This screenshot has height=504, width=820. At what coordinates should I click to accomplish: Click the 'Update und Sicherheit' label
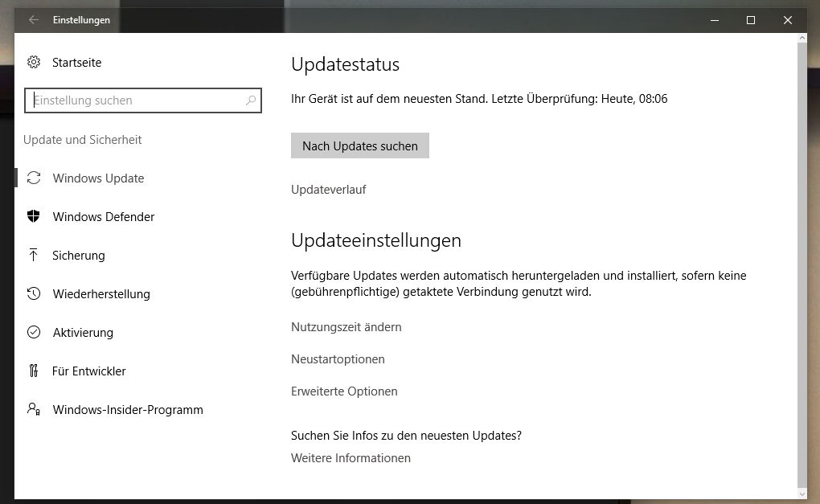pos(82,140)
